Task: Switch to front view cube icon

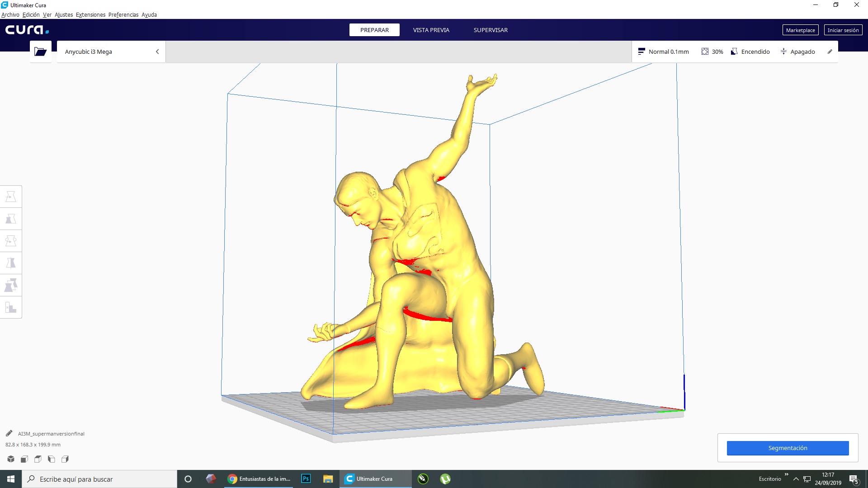Action: click(x=24, y=459)
